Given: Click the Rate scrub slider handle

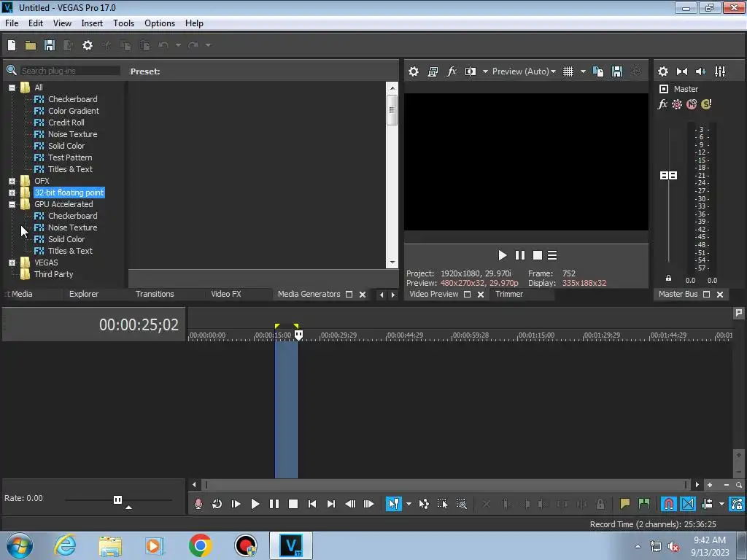Looking at the screenshot, I should tap(117, 499).
